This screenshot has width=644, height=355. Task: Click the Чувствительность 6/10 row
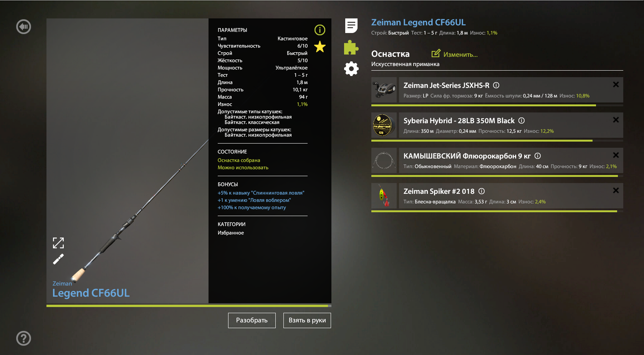[262, 46]
